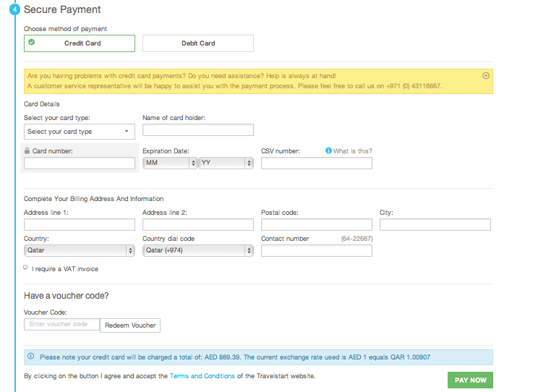Open the Country dropdown showing Qatar
Image resolution: width=533 pixels, height=392 pixels.
(x=80, y=250)
